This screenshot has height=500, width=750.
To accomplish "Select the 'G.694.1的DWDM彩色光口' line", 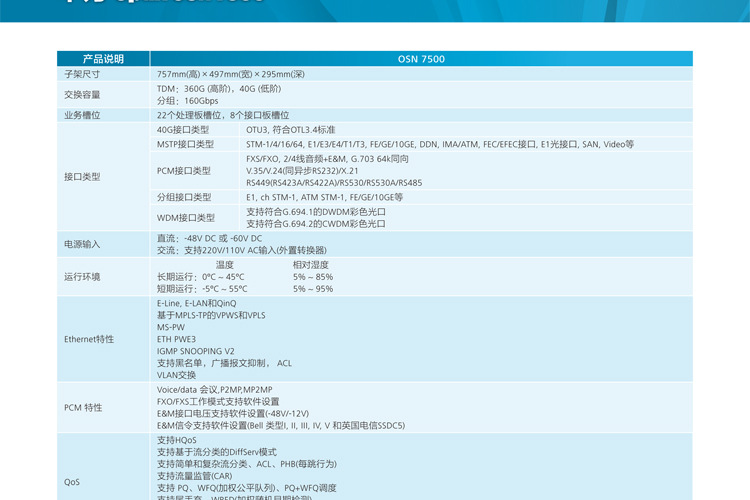I will 316,211.
